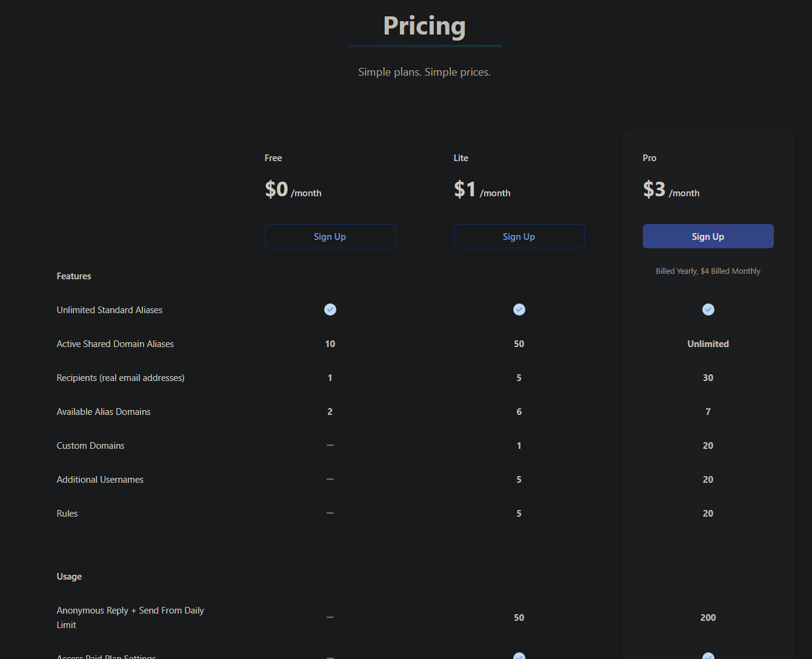Viewport: 812px width, 659px height.
Task: Click the Pro plan $3 /month price
Action: tap(671, 190)
